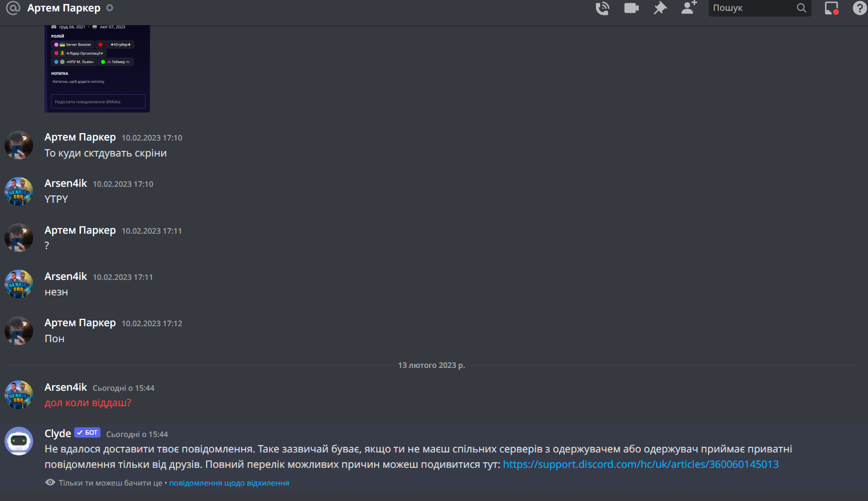
Task: Click the red message "дол коли віддаш?"
Action: coord(88,403)
